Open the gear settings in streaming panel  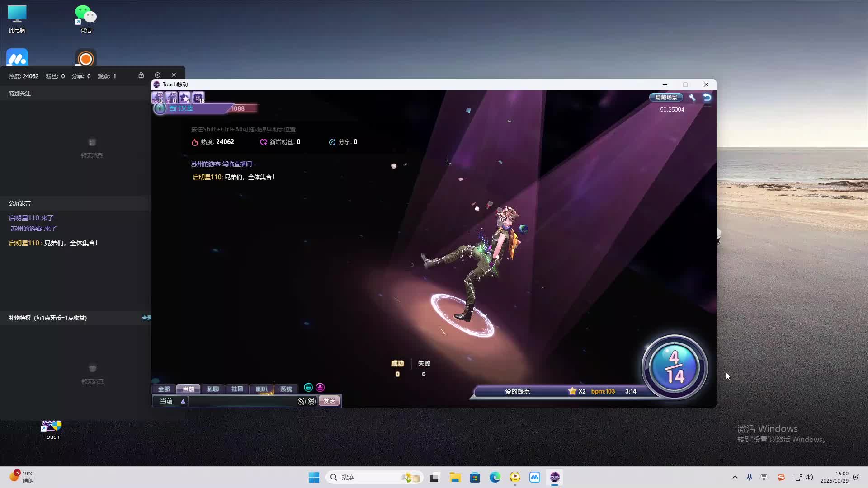tap(157, 75)
